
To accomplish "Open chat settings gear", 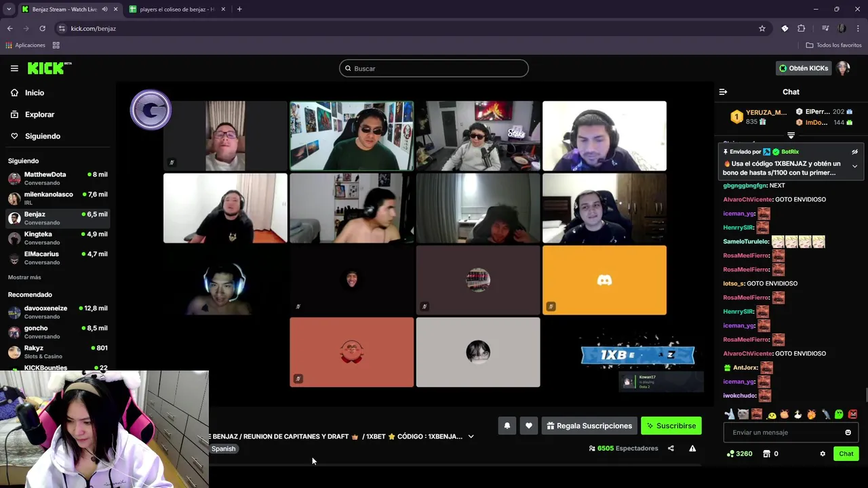I will pos(823,453).
